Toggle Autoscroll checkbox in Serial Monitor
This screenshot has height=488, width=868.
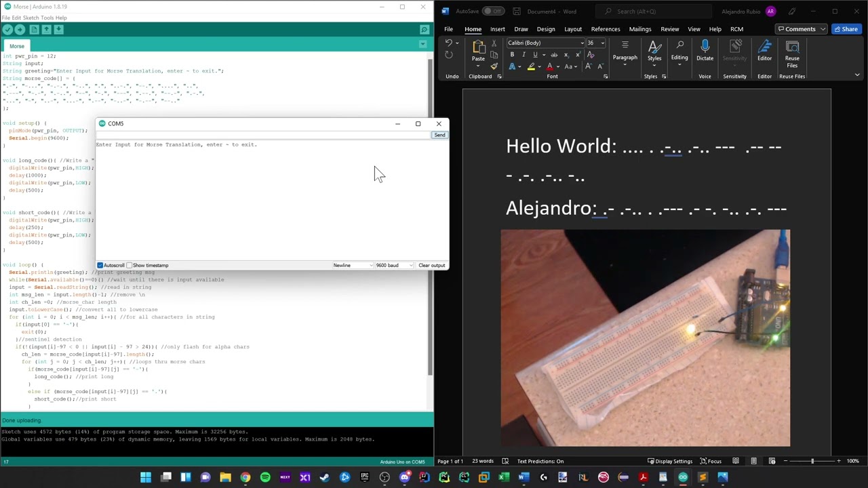(x=100, y=266)
